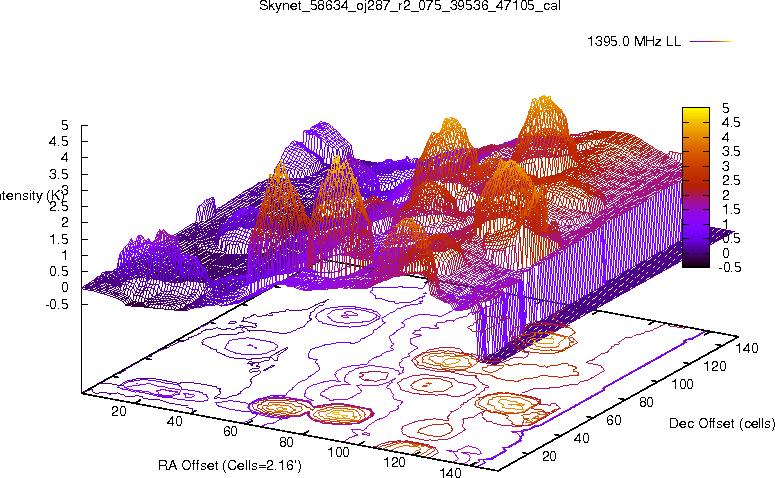
Task: Click the 1.5 label beside the color bar
Action: click(731, 210)
